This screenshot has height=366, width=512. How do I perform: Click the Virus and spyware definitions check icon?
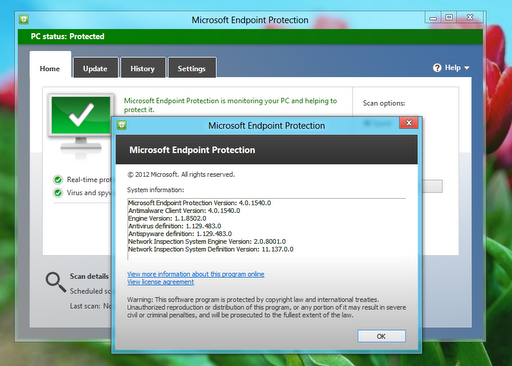click(x=58, y=193)
